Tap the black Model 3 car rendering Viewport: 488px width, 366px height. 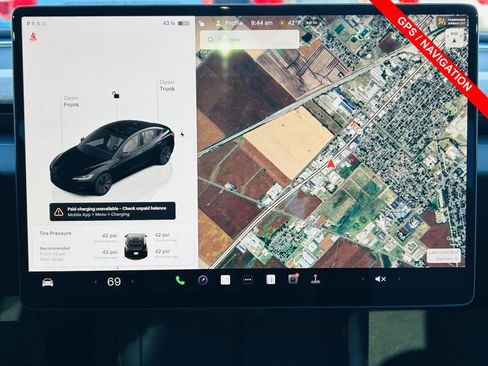[x=112, y=157]
